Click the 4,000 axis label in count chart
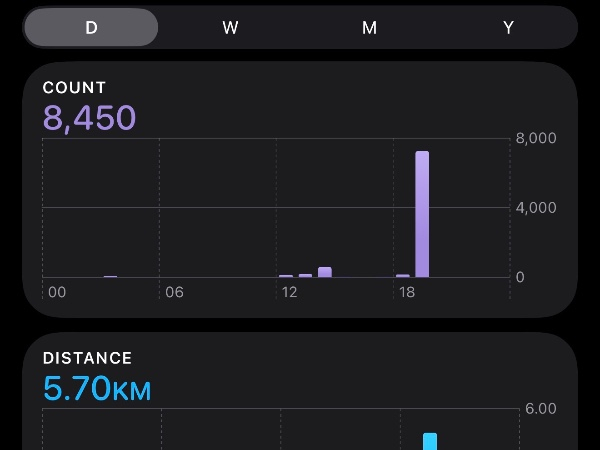Screen dimensions: 600x450 [535, 208]
